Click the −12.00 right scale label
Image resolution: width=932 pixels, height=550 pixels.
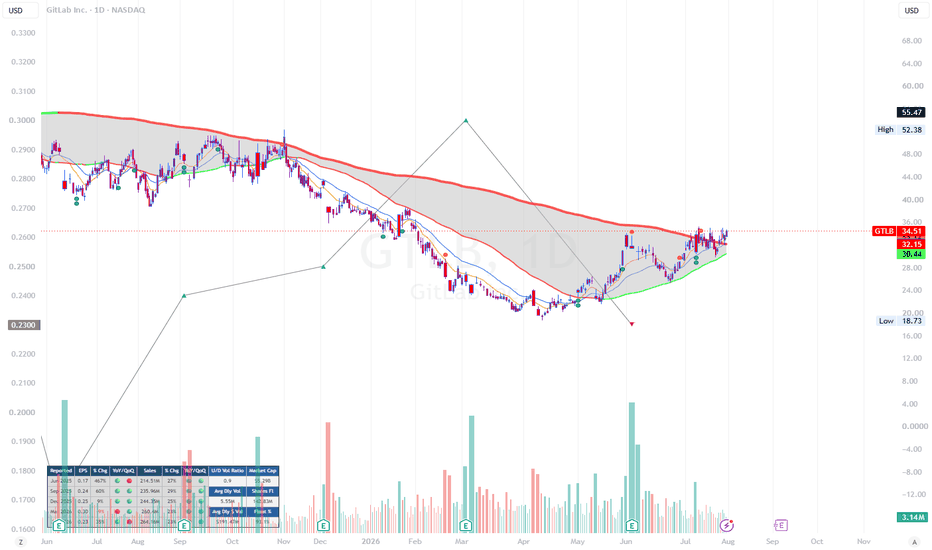point(912,494)
